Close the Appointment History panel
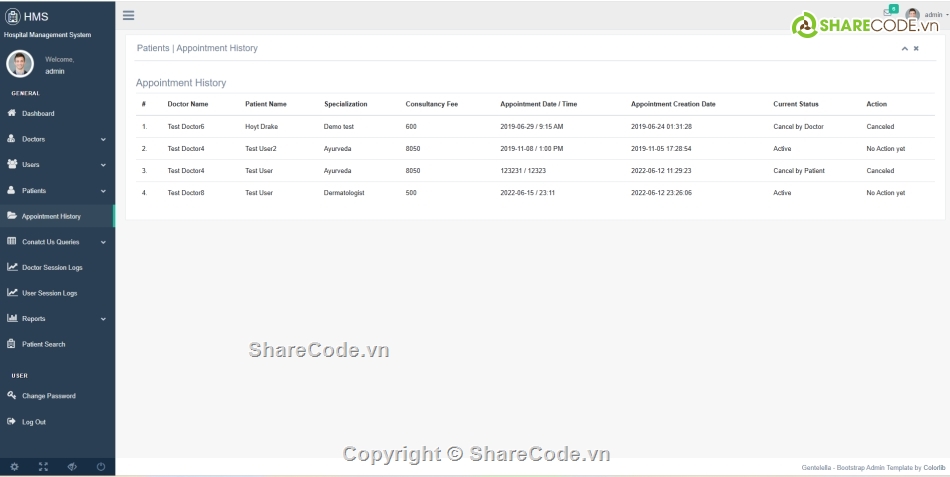950x477 pixels. [x=916, y=48]
